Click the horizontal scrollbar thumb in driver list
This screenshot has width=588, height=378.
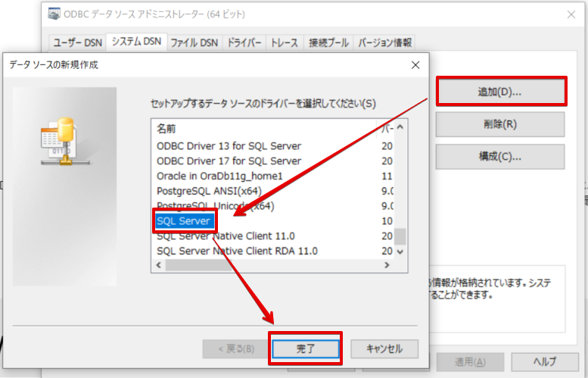click(x=199, y=265)
